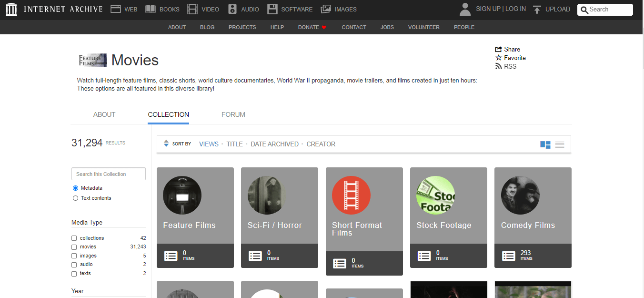Open the Software floppy disk icon

pos(272,9)
